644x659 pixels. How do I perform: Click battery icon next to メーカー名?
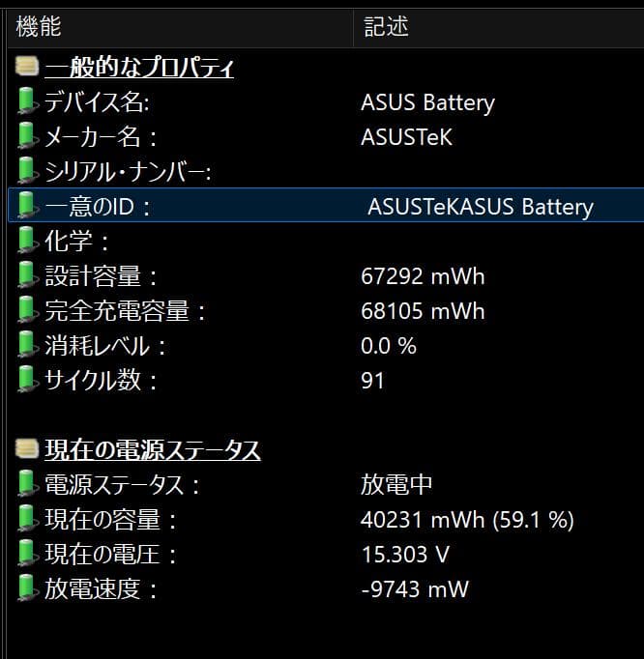[27, 135]
